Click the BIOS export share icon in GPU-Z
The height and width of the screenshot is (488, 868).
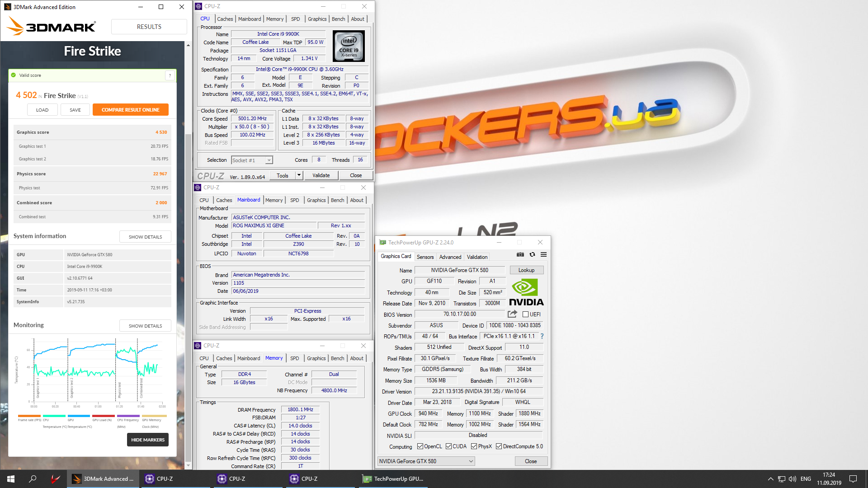[512, 314]
